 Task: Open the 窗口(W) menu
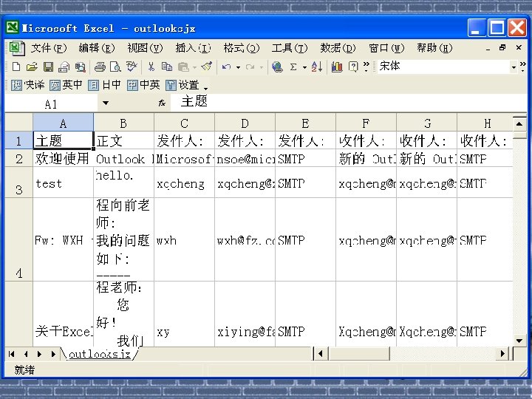coord(386,48)
